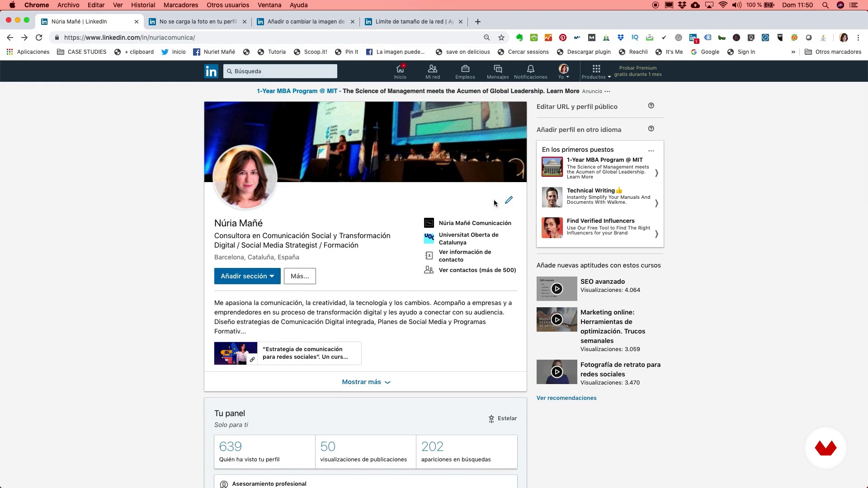Bookmark this page with star icon
The height and width of the screenshot is (488, 868).
tap(501, 38)
